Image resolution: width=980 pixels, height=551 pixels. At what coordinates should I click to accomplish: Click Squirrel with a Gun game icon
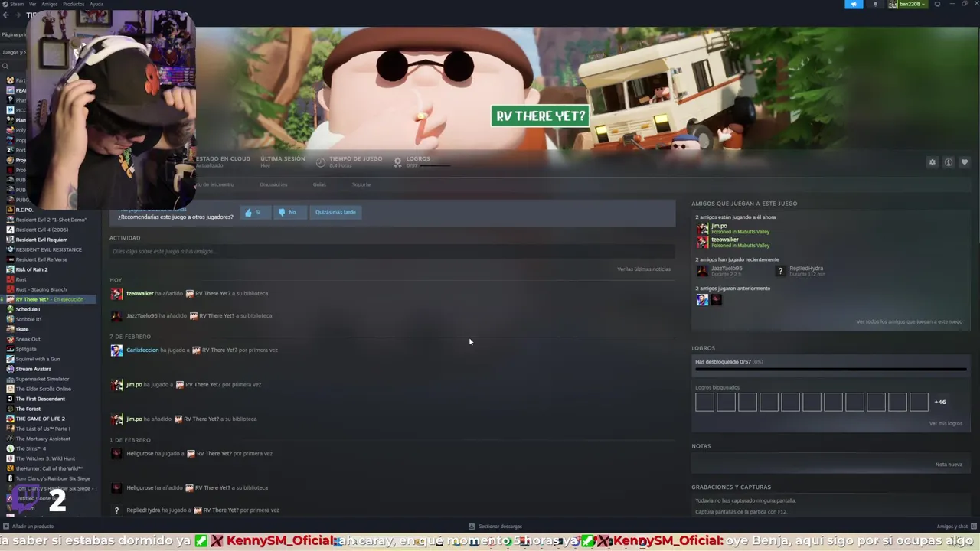(x=10, y=359)
